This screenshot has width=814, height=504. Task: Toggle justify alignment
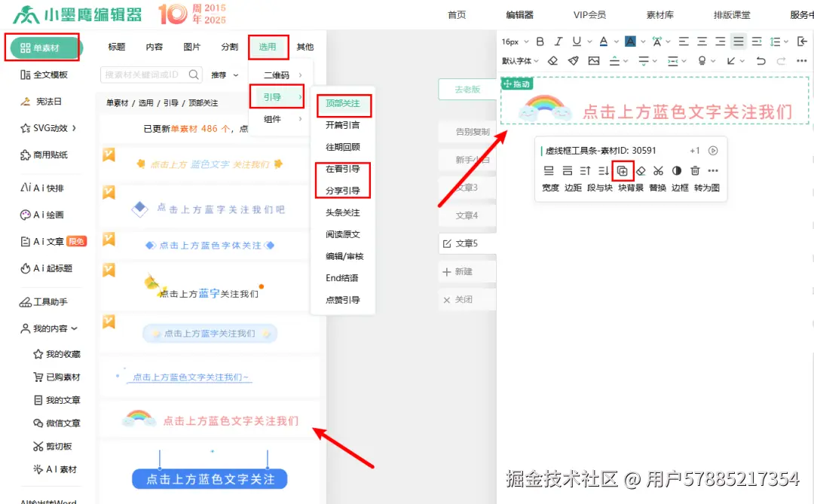click(x=738, y=41)
